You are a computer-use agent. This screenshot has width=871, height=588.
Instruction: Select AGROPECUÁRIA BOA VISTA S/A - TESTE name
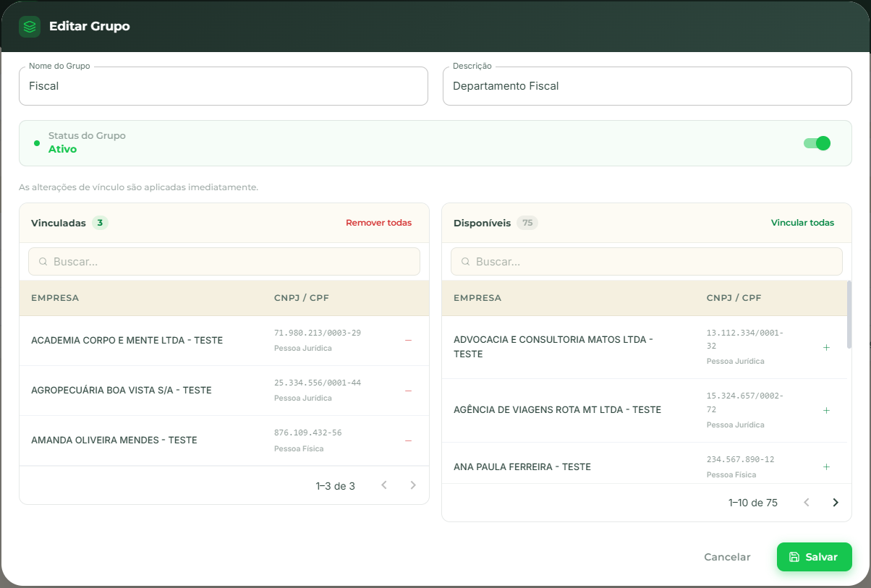tap(122, 391)
